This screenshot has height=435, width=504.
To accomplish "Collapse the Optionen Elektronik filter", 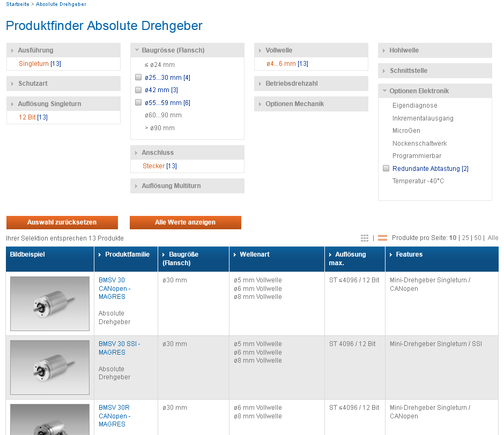I will [435, 91].
